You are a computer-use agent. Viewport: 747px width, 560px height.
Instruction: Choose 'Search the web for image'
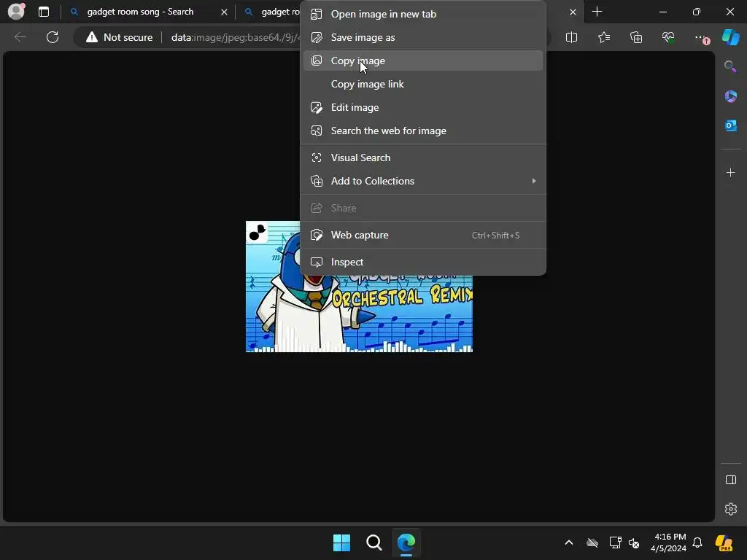(423, 131)
